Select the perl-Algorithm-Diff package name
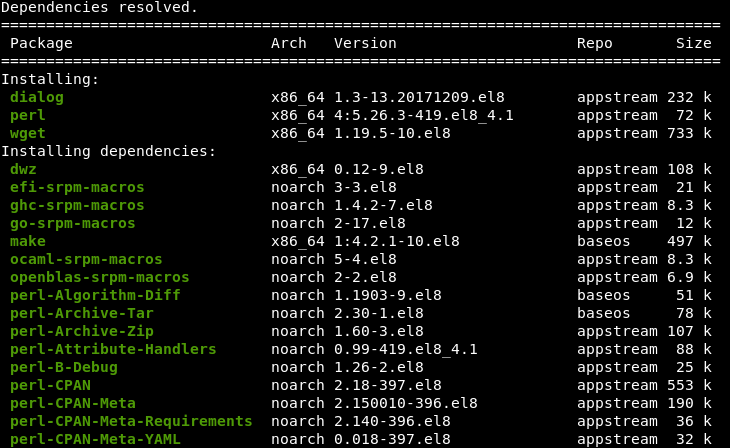Viewport: 730px width, 448px height. point(95,295)
